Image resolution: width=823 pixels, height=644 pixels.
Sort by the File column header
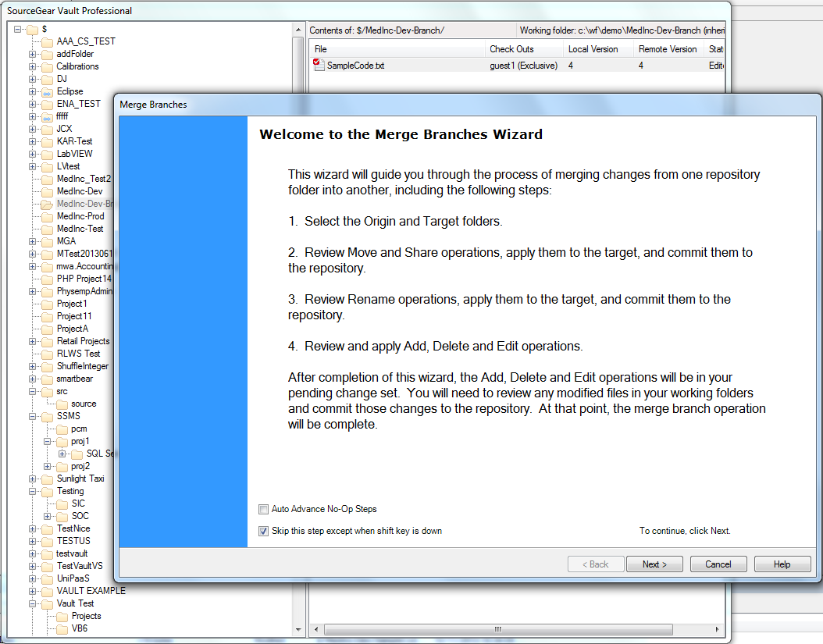pos(397,49)
